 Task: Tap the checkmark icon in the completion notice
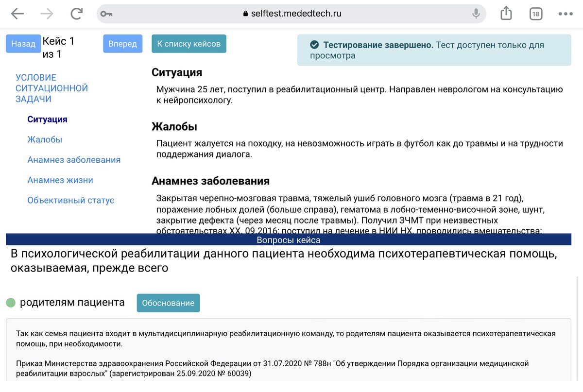(x=314, y=45)
